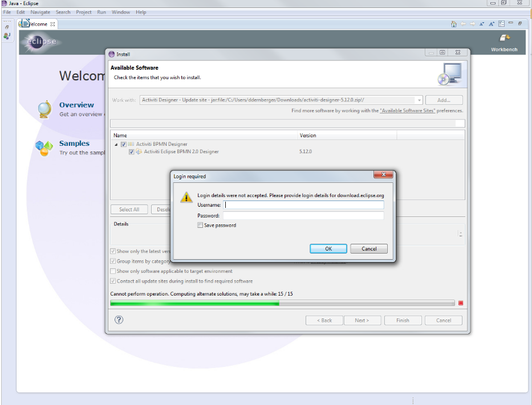Viewport: 532px width, 405px height.
Task: Click OK in Login required dialog
Action: point(328,248)
